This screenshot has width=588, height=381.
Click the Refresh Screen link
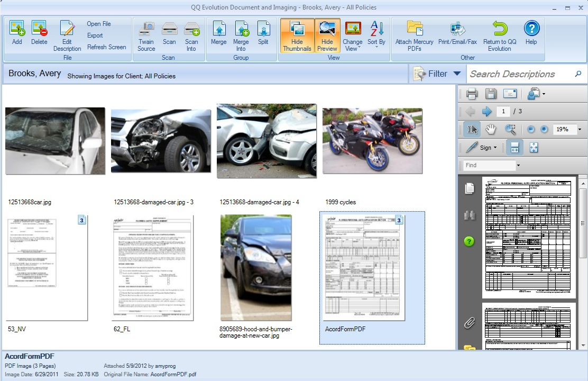click(x=107, y=47)
